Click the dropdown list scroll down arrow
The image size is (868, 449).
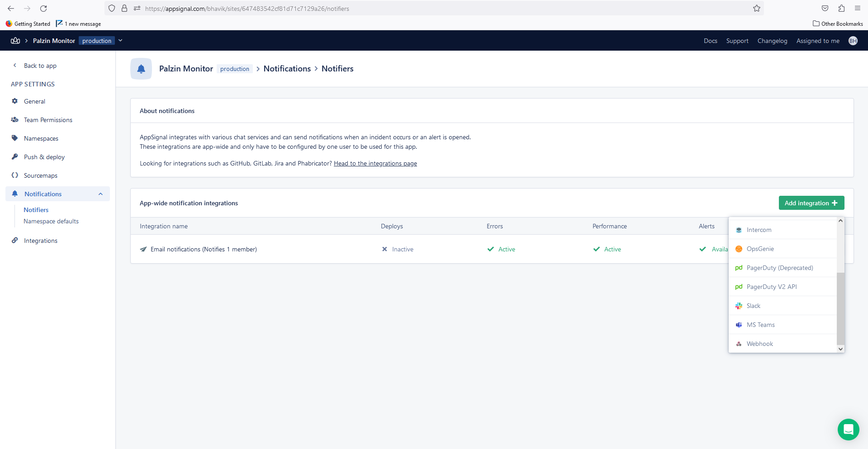pyautogui.click(x=840, y=349)
